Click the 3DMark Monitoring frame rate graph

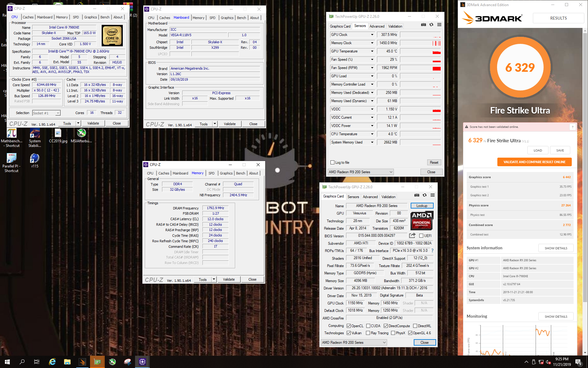521,340
